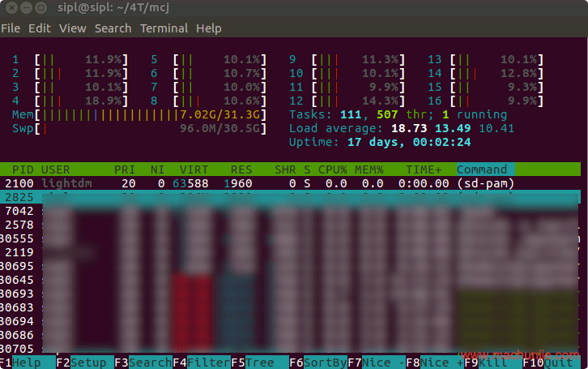Click CPU 14 meter showing 12.8%

click(486, 74)
